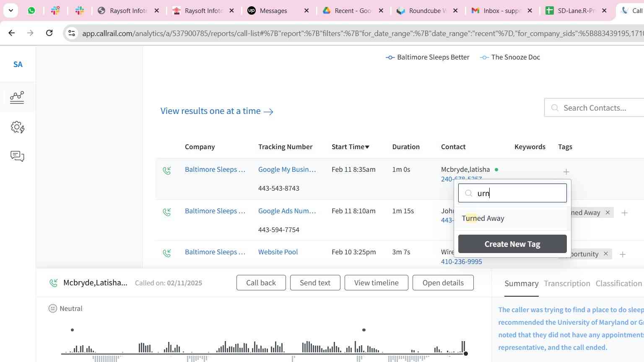Add tag plus icon in Turned Away row
This screenshot has width=644, height=362.
(x=624, y=213)
